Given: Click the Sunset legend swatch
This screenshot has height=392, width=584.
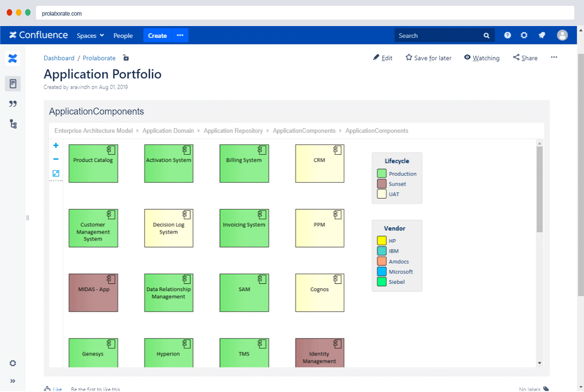Looking at the screenshot, I should click(x=381, y=184).
